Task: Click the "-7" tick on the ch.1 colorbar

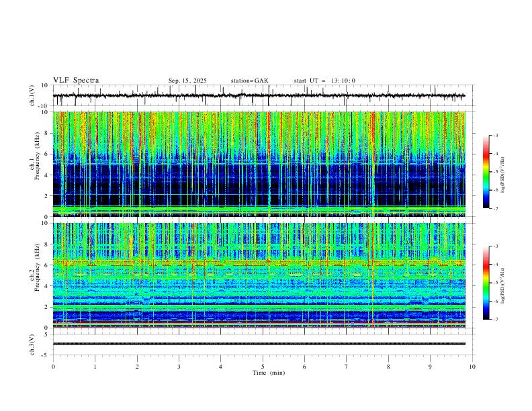Action: [496, 208]
